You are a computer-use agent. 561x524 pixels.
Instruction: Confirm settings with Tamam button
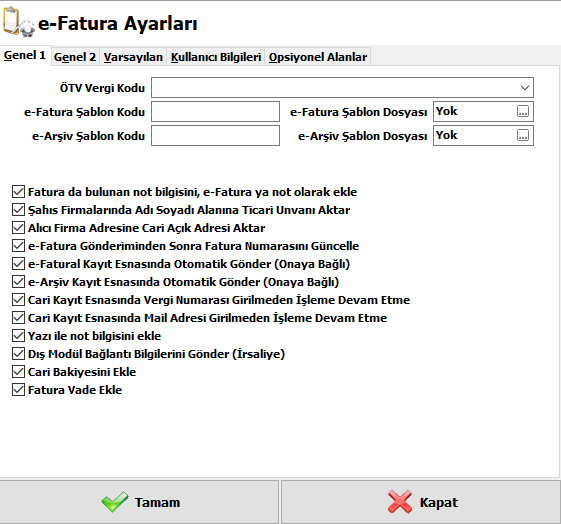click(139, 502)
